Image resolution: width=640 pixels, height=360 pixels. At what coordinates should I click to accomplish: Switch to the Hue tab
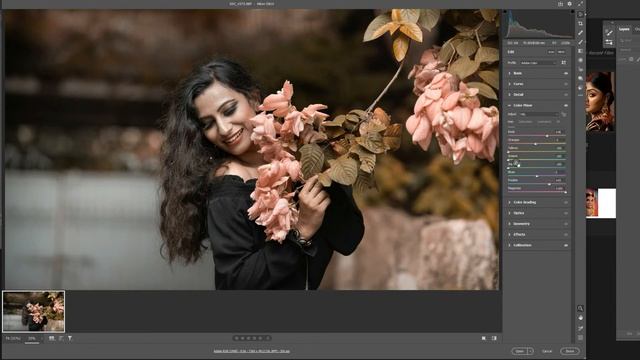(510, 122)
